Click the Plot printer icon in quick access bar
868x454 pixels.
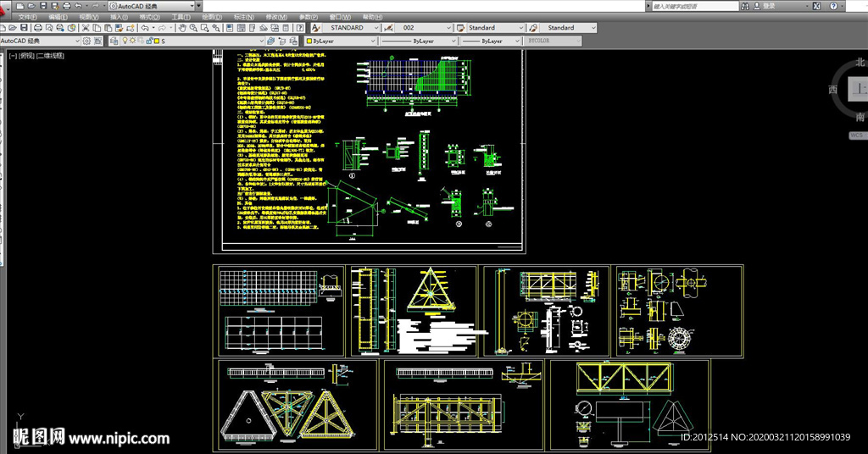coord(66,6)
